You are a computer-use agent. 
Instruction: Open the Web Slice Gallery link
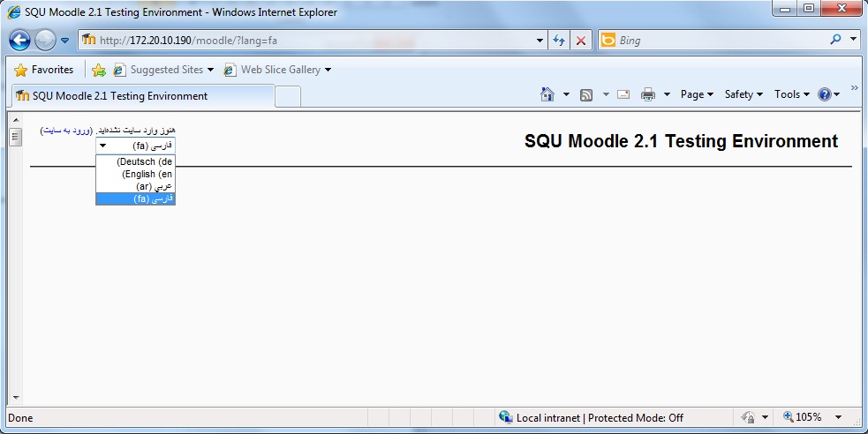(x=277, y=70)
